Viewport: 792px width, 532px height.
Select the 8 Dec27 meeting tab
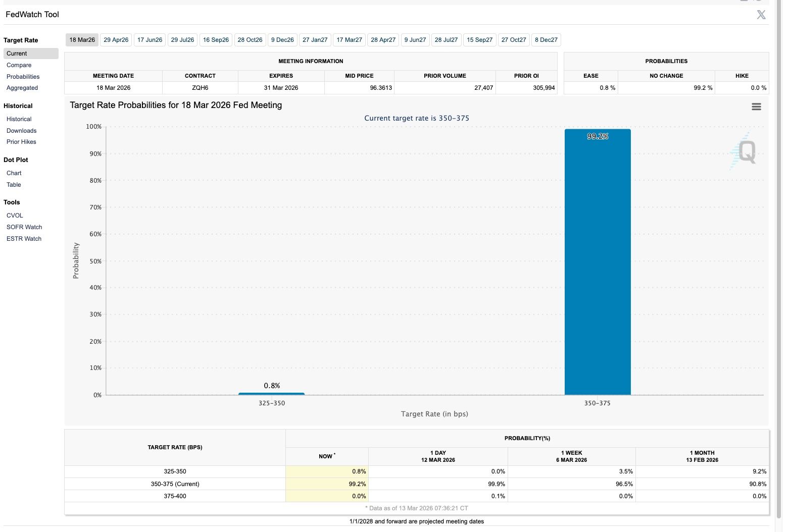[x=546, y=40]
